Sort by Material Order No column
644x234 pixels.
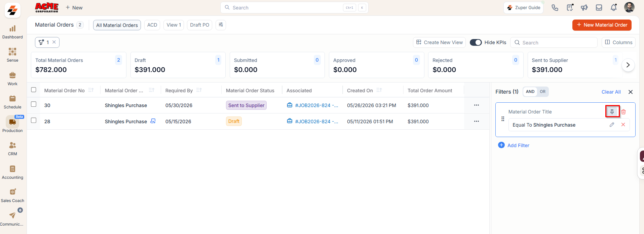[91, 90]
